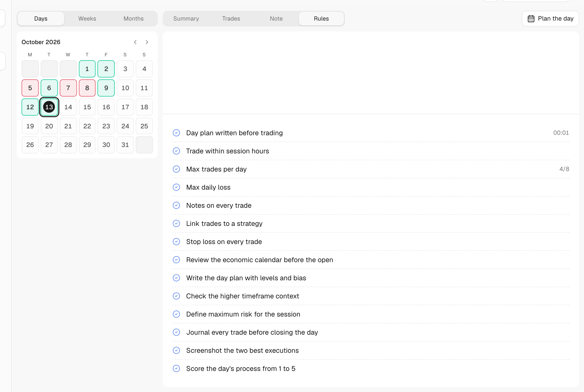Toggle check for Link trades to a strategy
This screenshot has width=584, height=392.
tap(176, 223)
